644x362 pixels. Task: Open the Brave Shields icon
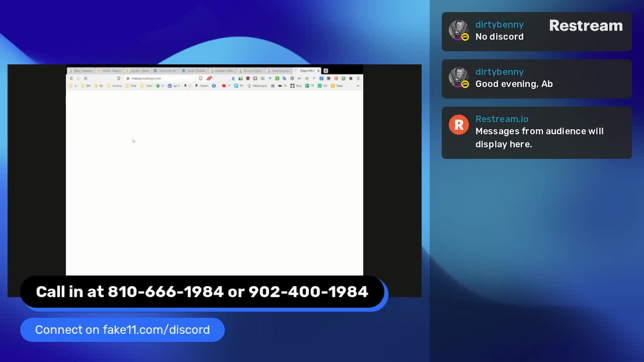(x=200, y=78)
